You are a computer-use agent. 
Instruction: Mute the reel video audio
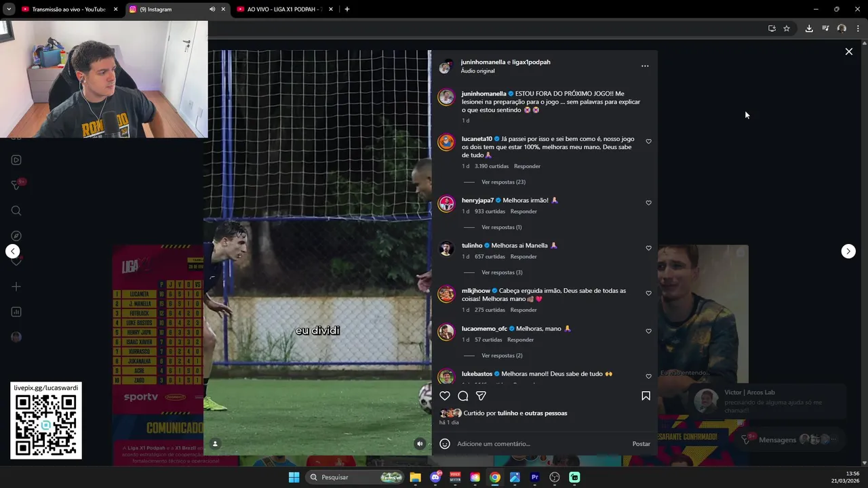tap(420, 444)
